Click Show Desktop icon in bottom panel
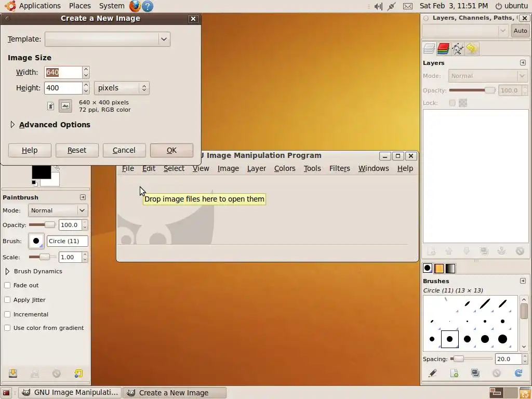Screen dimensions: 532x399 click(x=6, y=393)
